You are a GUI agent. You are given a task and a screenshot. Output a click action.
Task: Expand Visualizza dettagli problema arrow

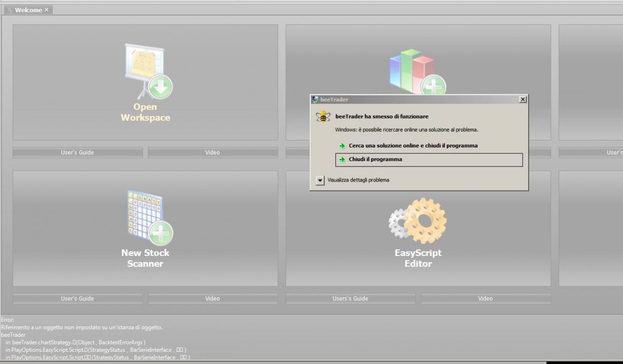pyautogui.click(x=320, y=180)
